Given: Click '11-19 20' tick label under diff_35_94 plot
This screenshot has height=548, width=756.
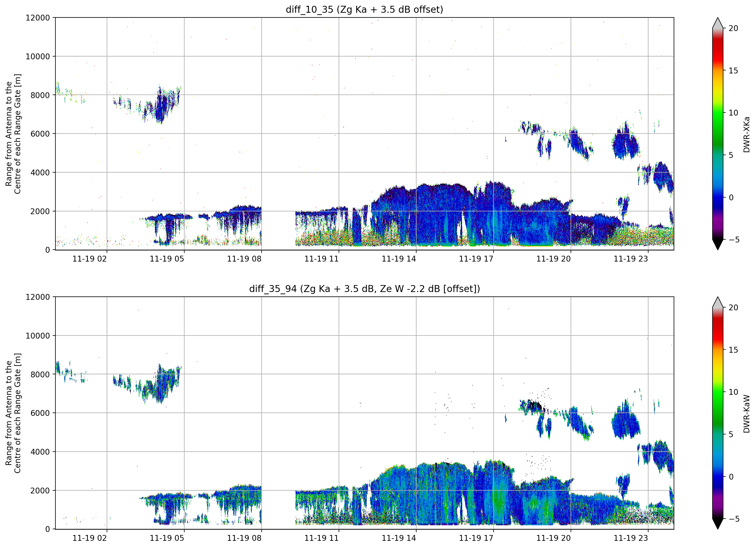Looking at the screenshot, I should pyautogui.click(x=554, y=538).
